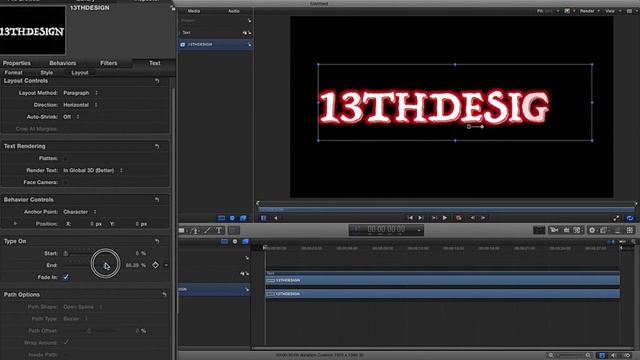
Task: Toggle loop playback button
Action: [x=629, y=218]
